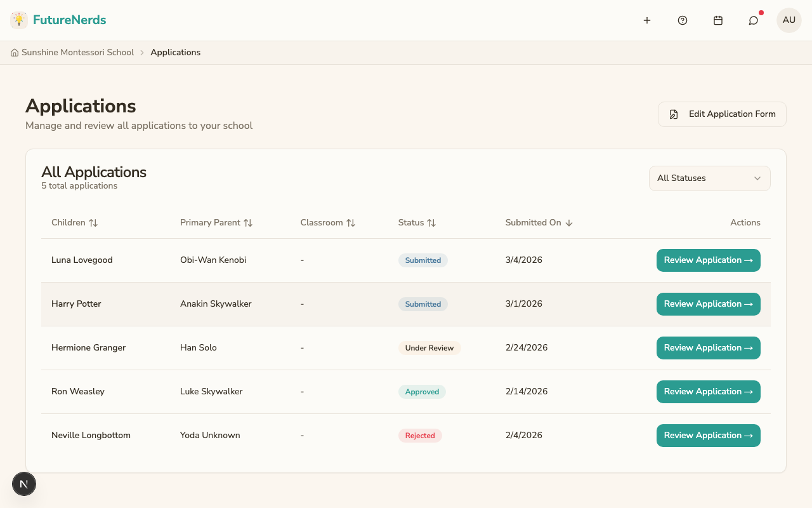Viewport: 812px width, 508px height.
Task: Expand the All Statuses dropdown
Action: 709,178
